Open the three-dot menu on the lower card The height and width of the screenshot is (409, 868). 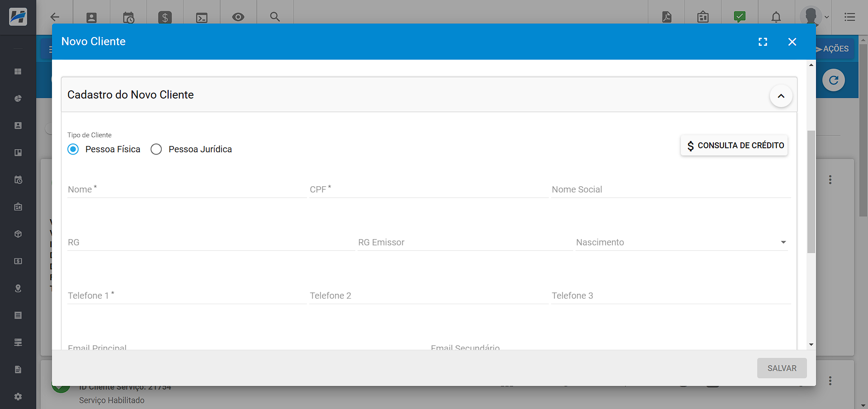pyautogui.click(x=830, y=381)
